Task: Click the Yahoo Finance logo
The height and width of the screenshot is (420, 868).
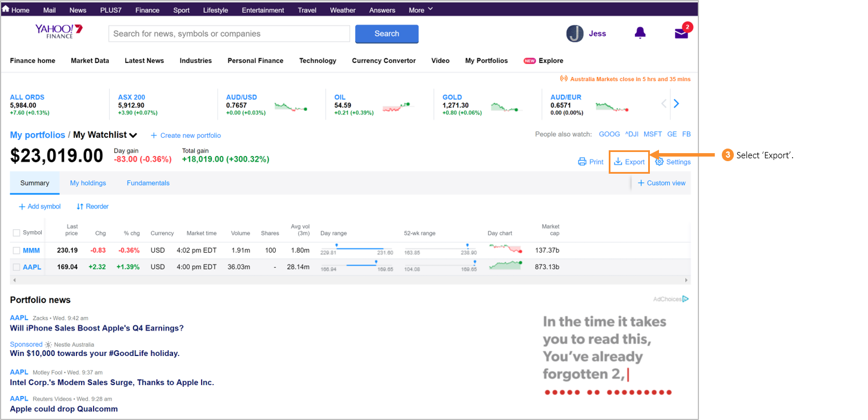Action: pyautogui.click(x=59, y=31)
